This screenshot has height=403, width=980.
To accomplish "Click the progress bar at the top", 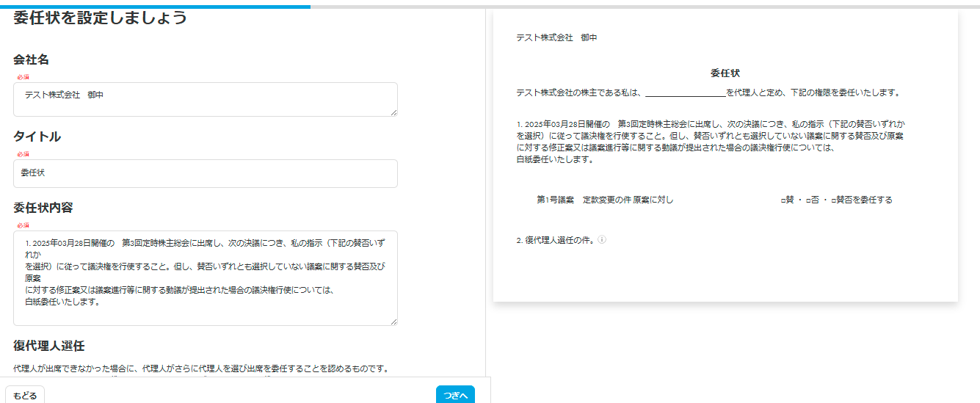I will pos(490,6).
